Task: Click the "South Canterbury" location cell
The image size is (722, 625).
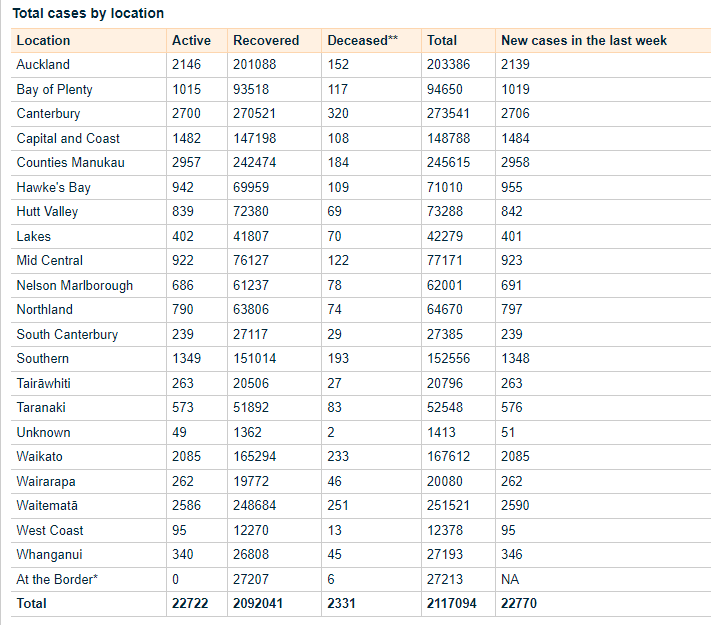Action: click(67, 334)
